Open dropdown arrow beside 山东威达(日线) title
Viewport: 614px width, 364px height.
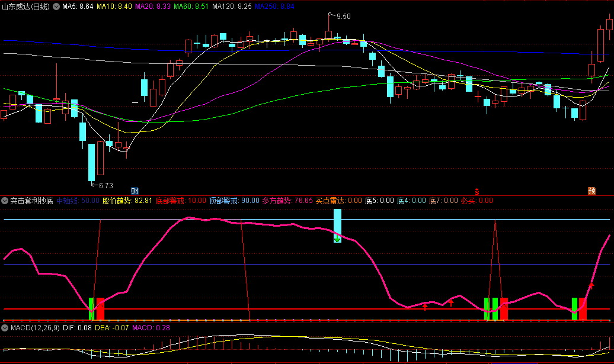click(x=56, y=7)
